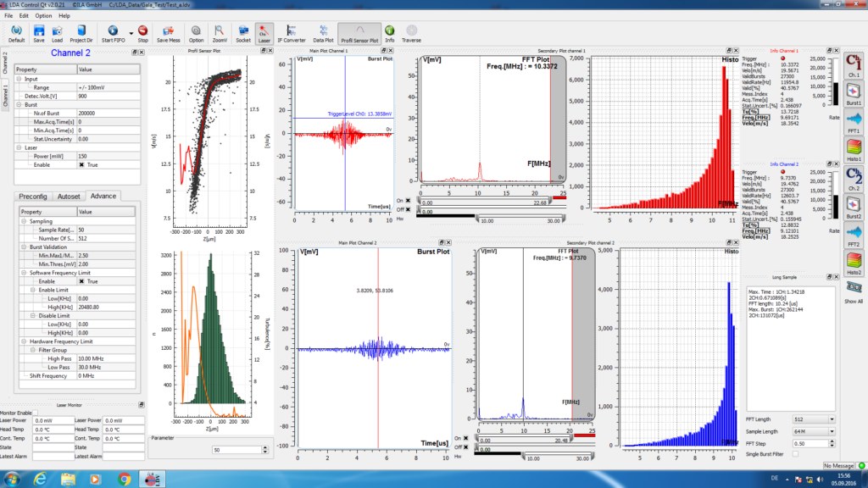The width and height of the screenshot is (868, 488).
Task: Open the Option menu
Action: pyautogui.click(x=43, y=15)
